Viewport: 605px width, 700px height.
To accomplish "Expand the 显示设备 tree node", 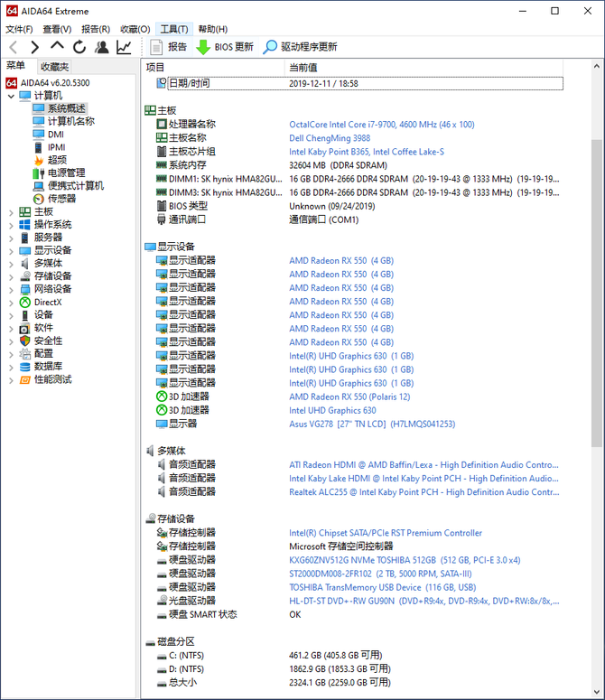I will [11, 251].
